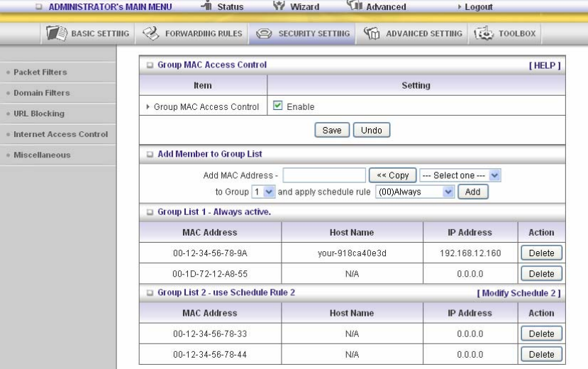Click the Basic Setting notebook icon
588x369 pixels.
[x=57, y=33]
